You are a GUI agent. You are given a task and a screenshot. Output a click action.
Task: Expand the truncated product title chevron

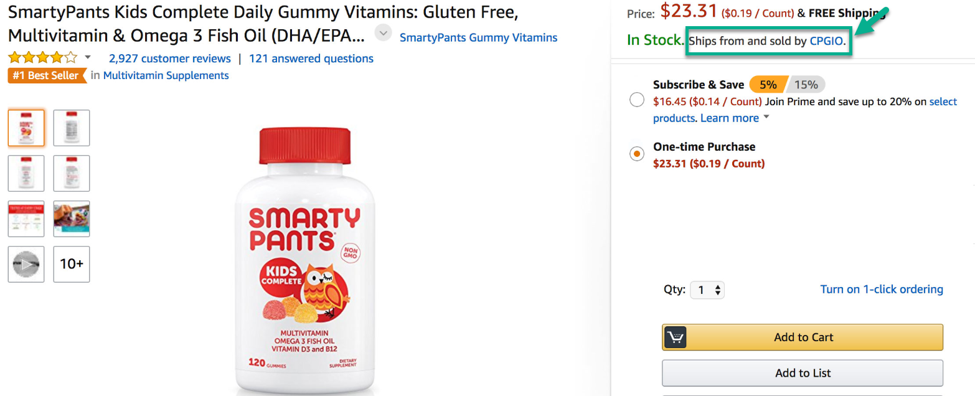[384, 33]
